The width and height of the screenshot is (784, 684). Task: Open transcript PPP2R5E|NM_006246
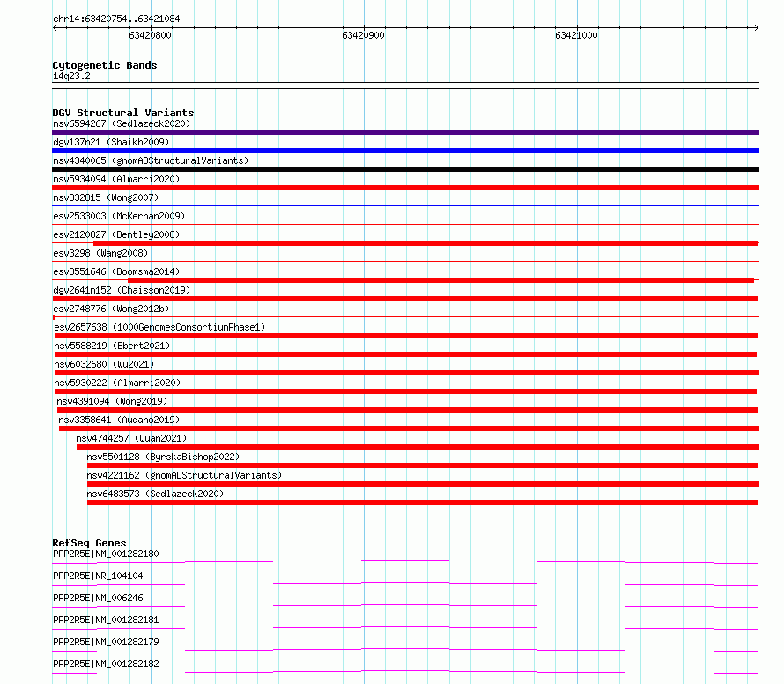98,598
